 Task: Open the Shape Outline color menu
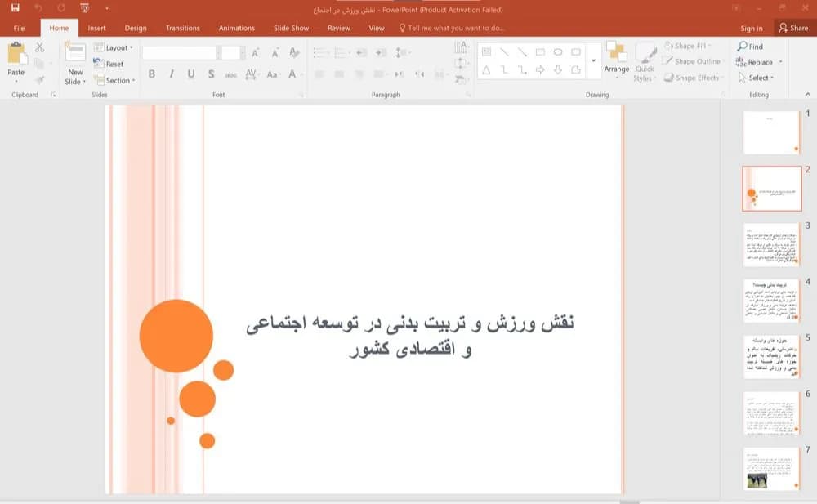693,61
